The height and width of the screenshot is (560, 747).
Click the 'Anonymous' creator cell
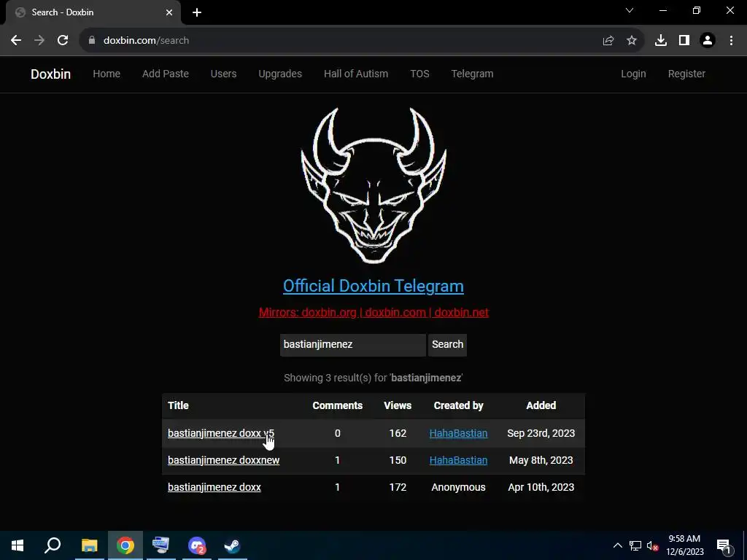pos(458,487)
